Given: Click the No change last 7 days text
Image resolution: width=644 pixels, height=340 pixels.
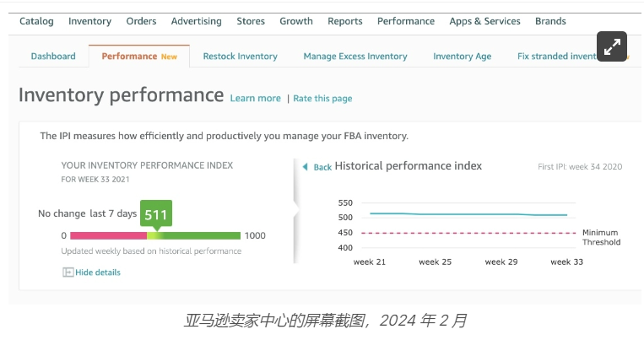Looking at the screenshot, I should pos(88,213).
